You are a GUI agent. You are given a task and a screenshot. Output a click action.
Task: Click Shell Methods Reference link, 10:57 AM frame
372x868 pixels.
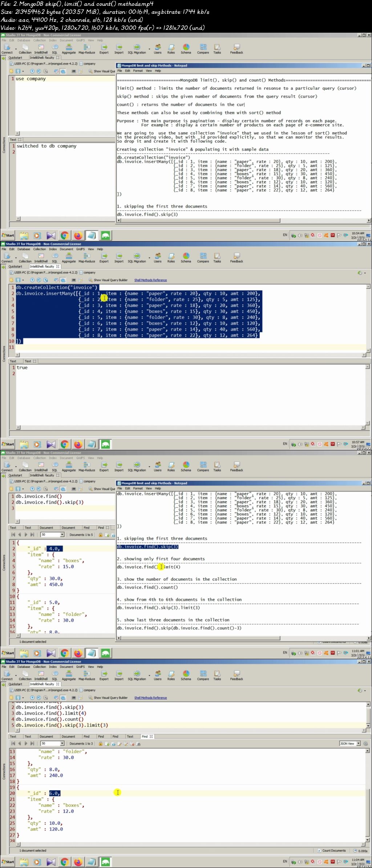(150, 280)
